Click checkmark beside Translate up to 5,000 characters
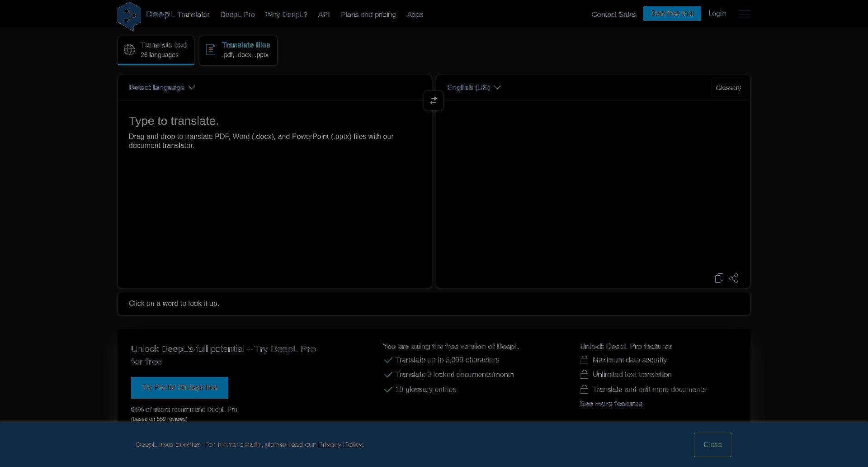The height and width of the screenshot is (467, 868). (x=388, y=360)
